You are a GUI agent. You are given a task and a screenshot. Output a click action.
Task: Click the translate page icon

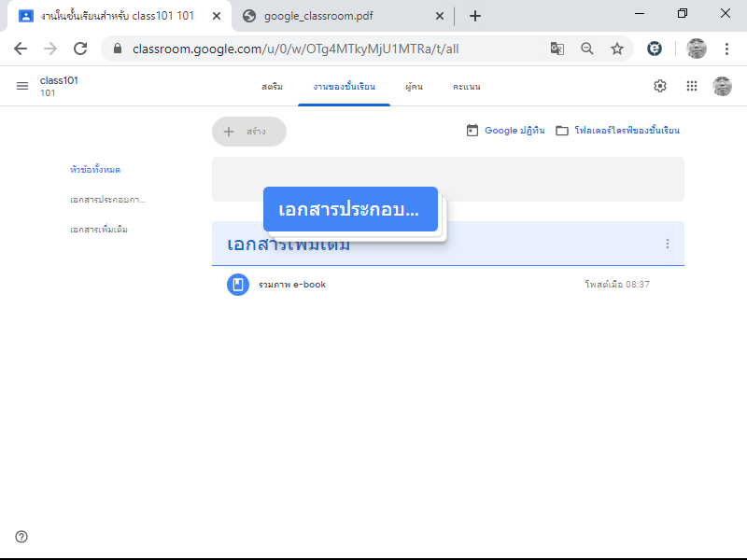(557, 49)
